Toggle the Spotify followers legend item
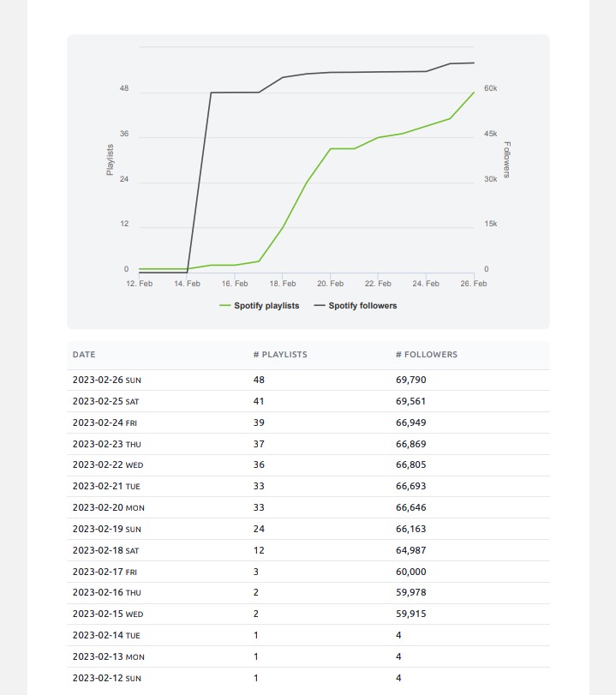 pyautogui.click(x=356, y=305)
